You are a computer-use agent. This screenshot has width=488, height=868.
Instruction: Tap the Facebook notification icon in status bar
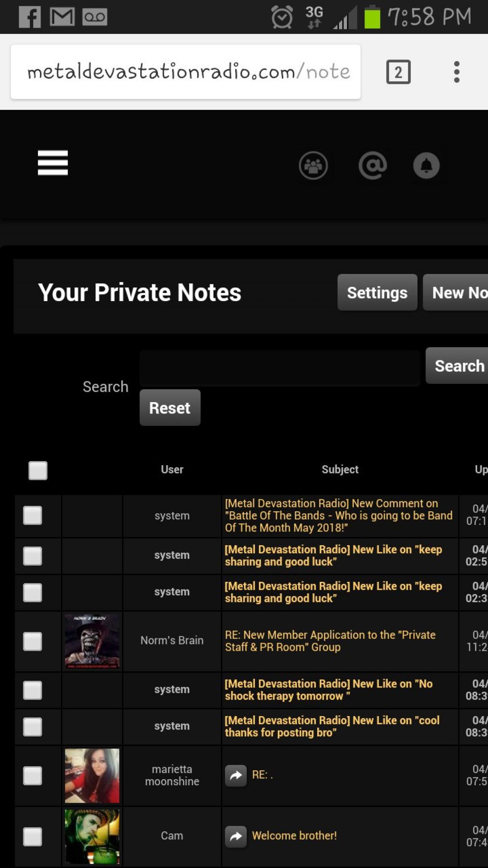click(x=30, y=17)
